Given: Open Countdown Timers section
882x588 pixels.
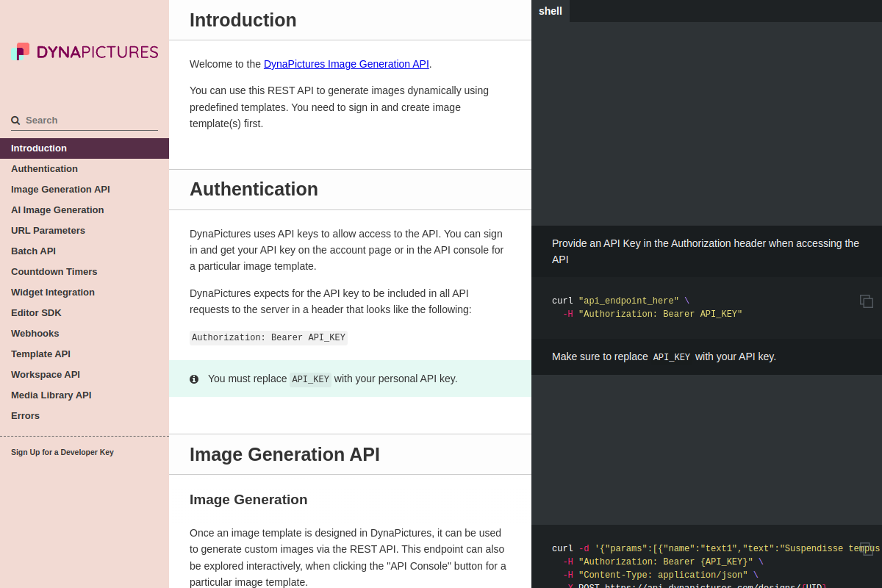Looking at the screenshot, I should (85, 272).
